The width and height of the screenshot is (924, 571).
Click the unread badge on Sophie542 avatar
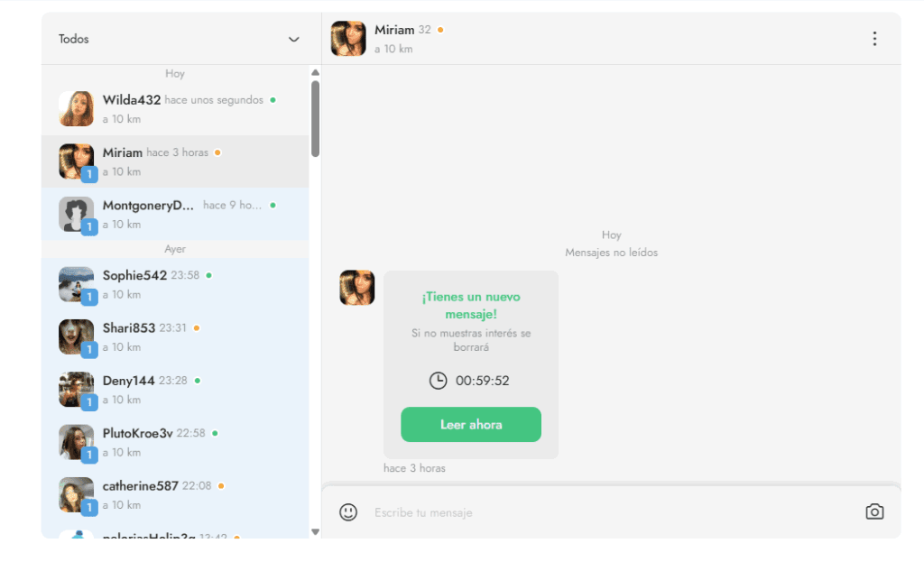click(89, 297)
